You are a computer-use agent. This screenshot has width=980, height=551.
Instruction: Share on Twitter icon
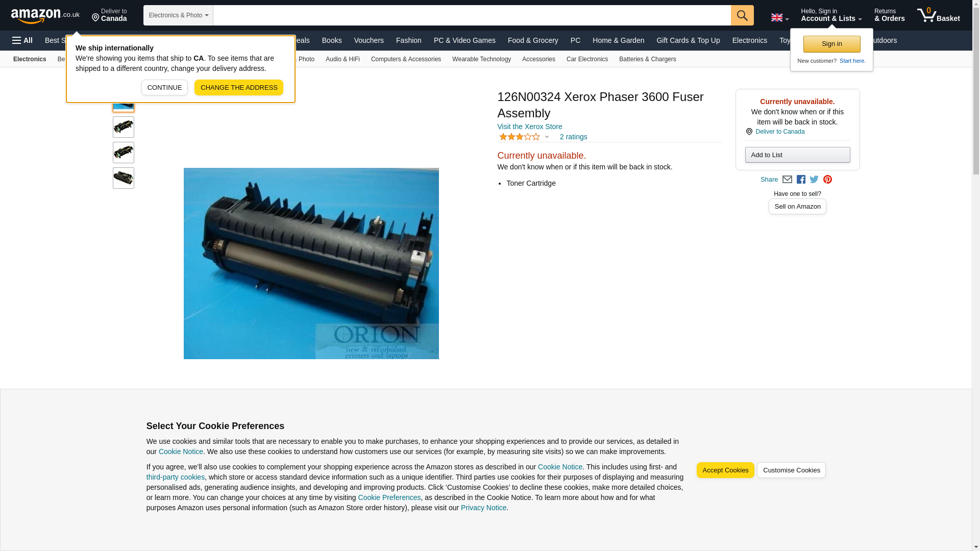click(x=814, y=180)
